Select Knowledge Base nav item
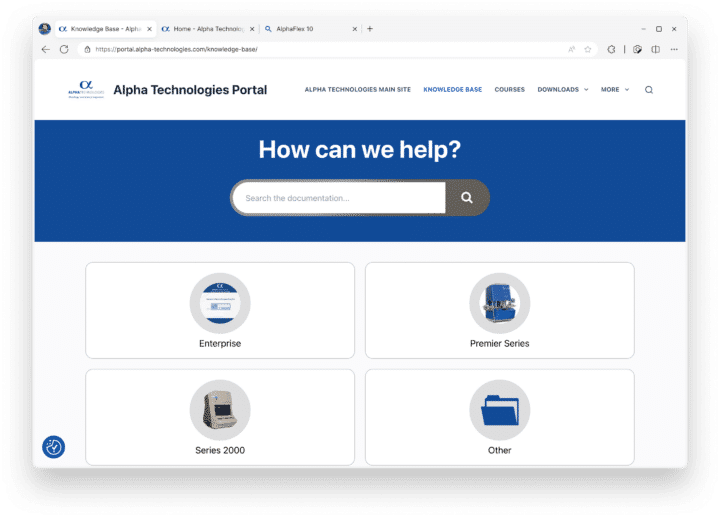This screenshot has height=517, width=720. point(452,90)
